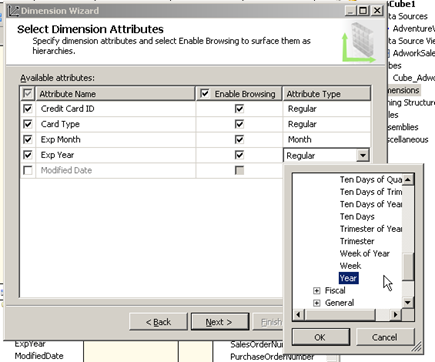Uncheck the Card Type attribute checkbox
The height and width of the screenshot is (362, 435).
28,124
